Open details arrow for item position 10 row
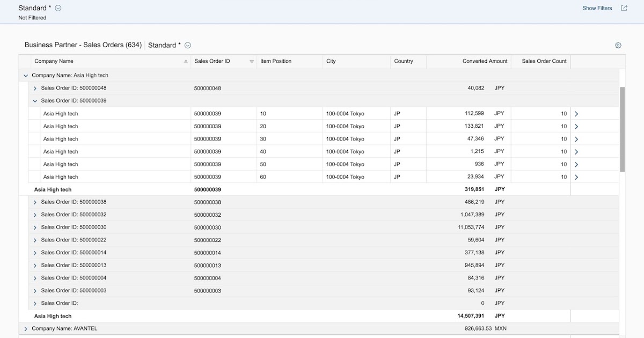644x338 pixels. click(x=576, y=113)
